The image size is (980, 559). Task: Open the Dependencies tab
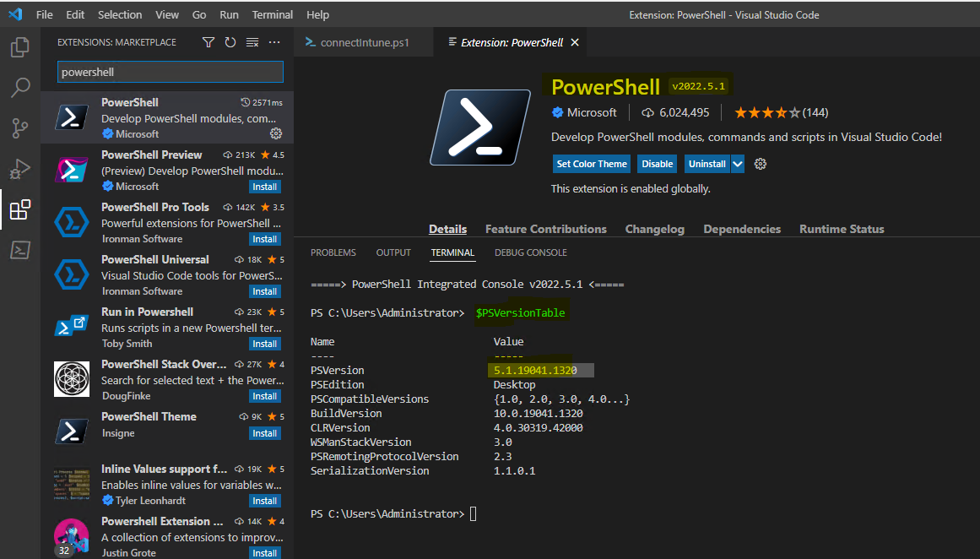click(742, 229)
